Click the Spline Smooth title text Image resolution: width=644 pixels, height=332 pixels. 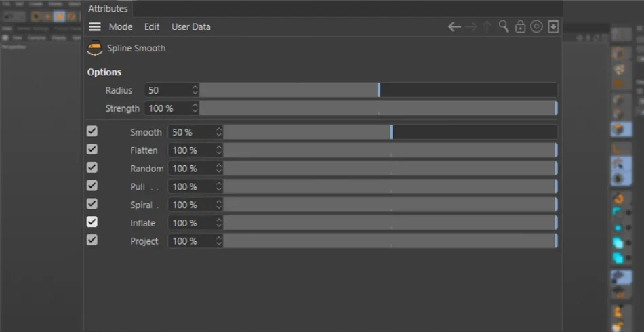click(136, 48)
